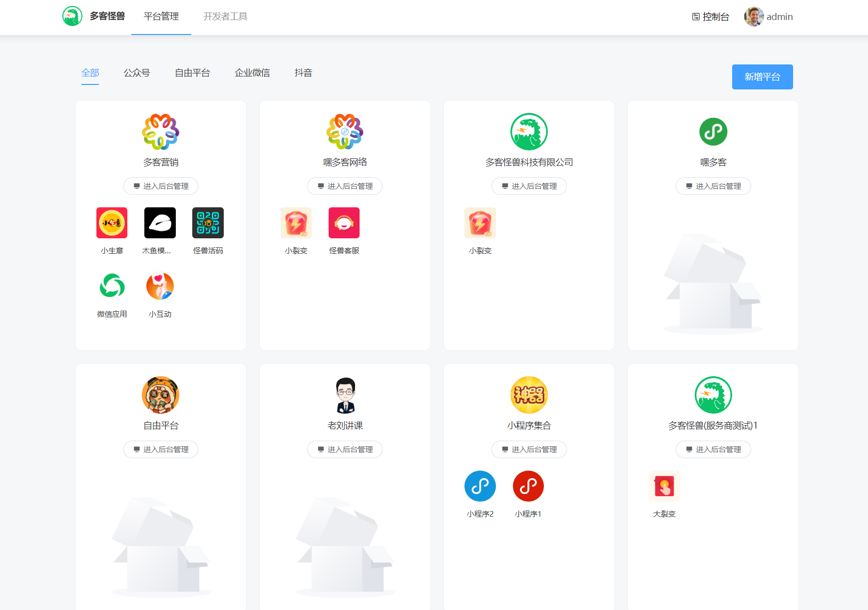Open the blue 小程序2 mini program icon

point(480,486)
